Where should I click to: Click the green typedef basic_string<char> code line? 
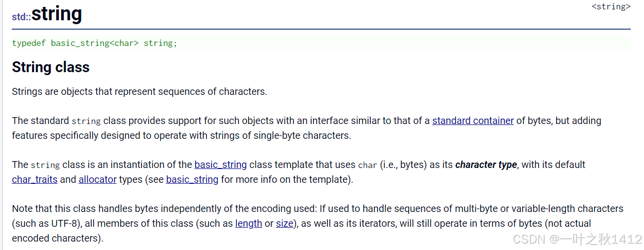point(95,43)
